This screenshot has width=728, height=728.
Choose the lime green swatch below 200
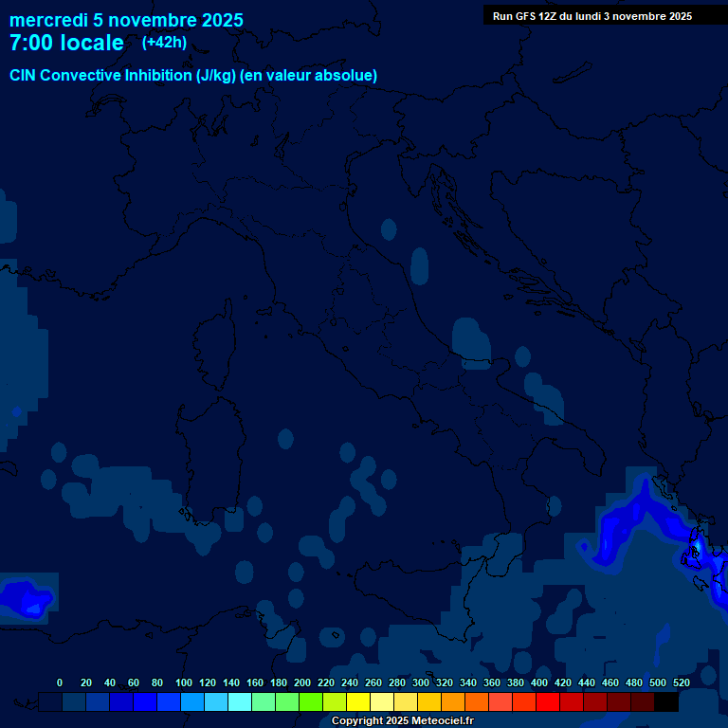311,701
